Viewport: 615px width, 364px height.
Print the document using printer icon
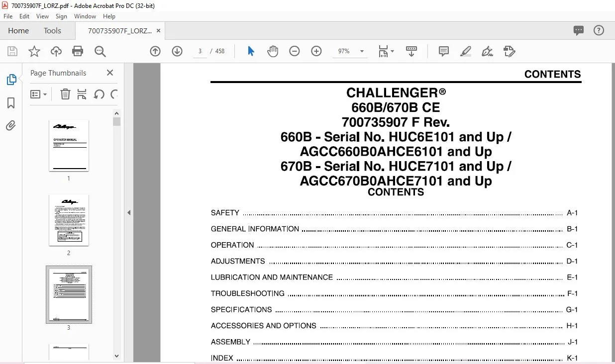(78, 51)
